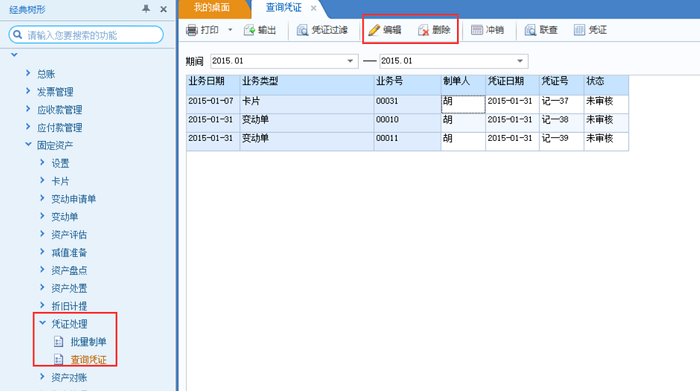The image size is (700, 391).
Task: Click the 编辑 pencil icon
Action: 374,30
